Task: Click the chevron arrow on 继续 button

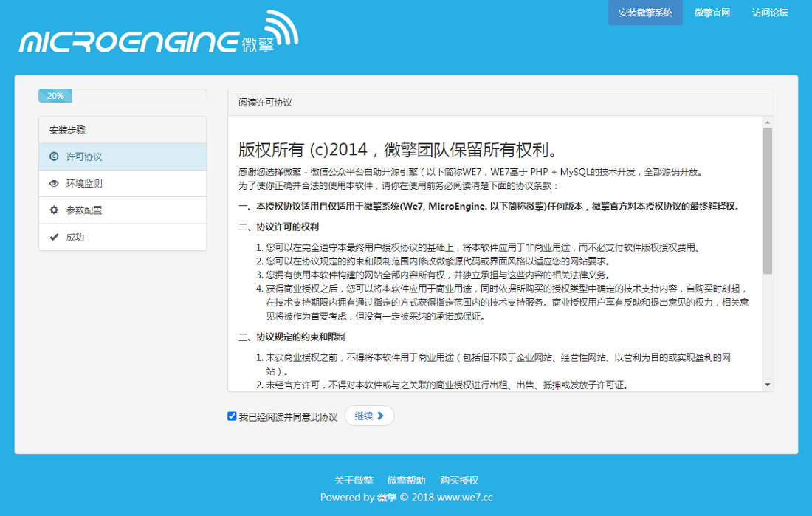Action: point(381,416)
